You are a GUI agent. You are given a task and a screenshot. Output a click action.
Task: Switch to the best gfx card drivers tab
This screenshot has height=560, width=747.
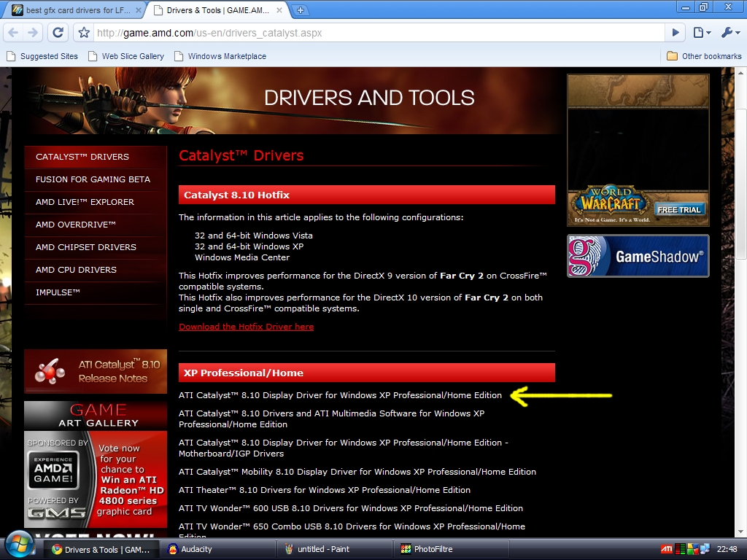point(76,10)
